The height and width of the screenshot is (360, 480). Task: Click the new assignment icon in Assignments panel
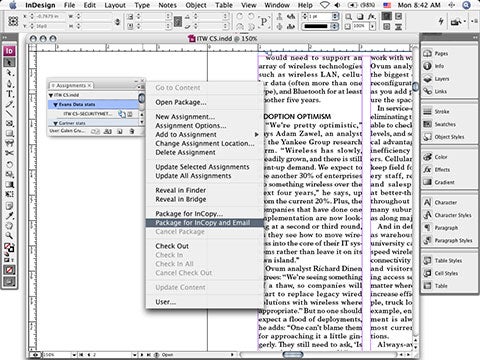[120, 131]
